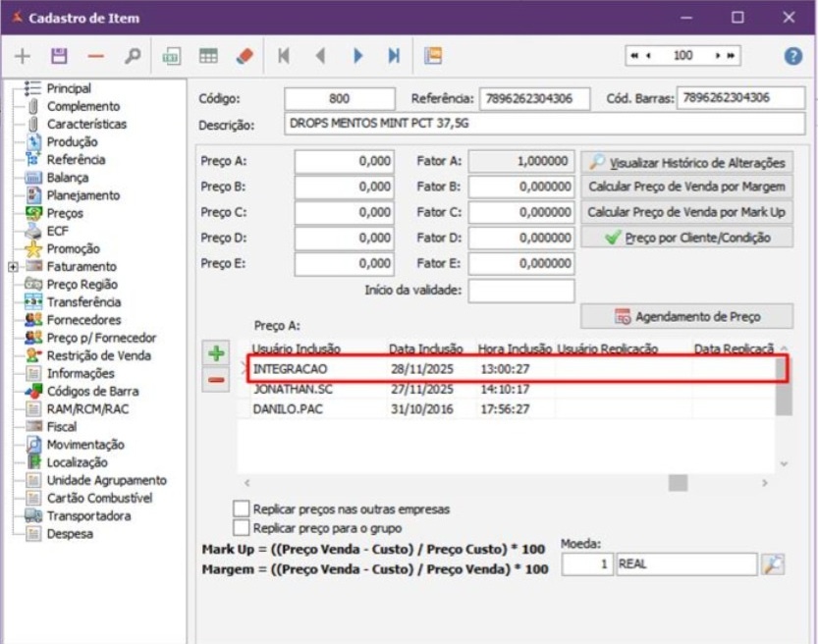Click the plus icon to add new item
Viewport: 818px width, 644px height.
(x=23, y=56)
